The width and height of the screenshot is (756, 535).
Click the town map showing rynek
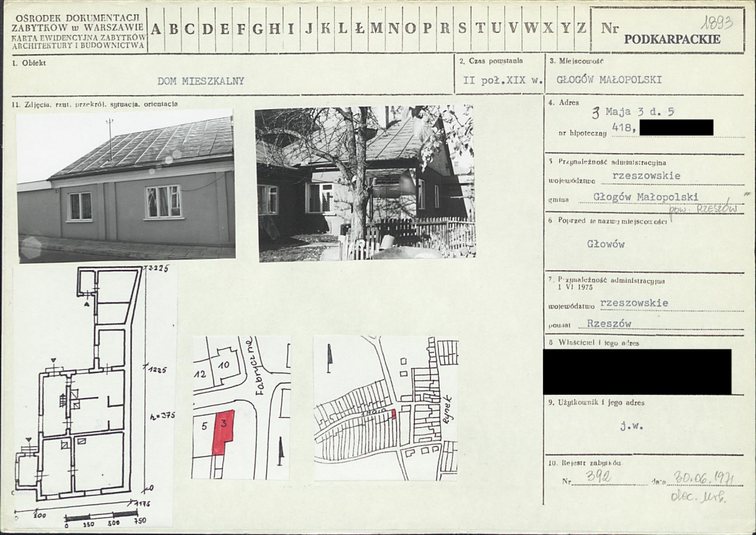tap(386, 408)
